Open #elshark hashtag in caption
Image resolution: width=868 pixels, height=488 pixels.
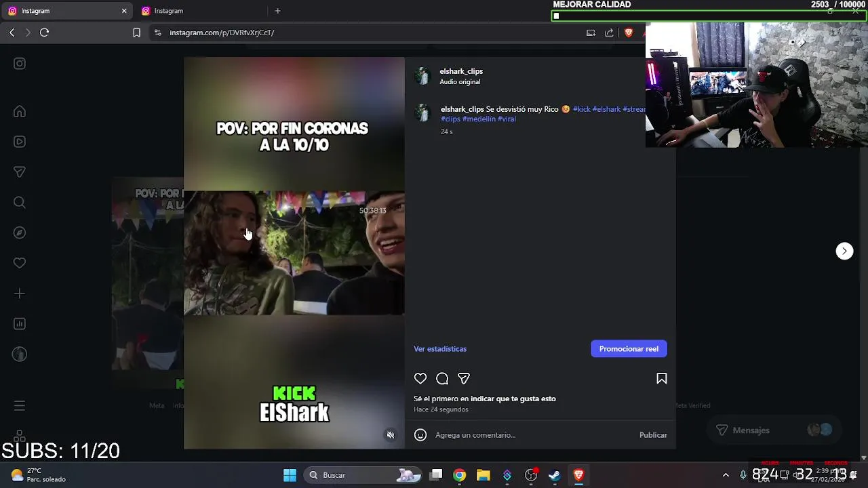coord(607,109)
